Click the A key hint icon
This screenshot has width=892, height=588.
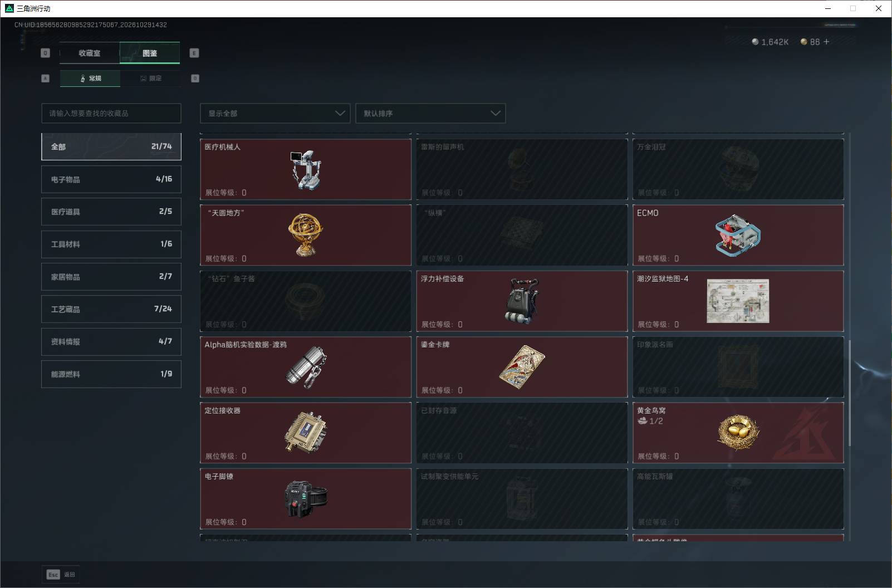[46, 79]
